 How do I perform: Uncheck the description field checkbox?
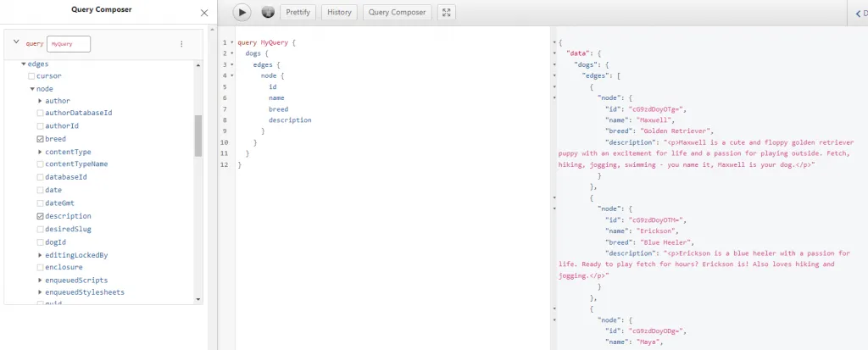pos(40,216)
